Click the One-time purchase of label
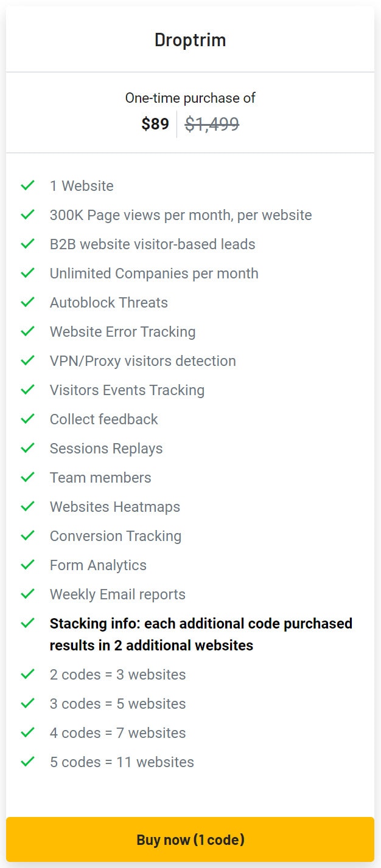This screenshot has width=381, height=868. (x=190, y=98)
